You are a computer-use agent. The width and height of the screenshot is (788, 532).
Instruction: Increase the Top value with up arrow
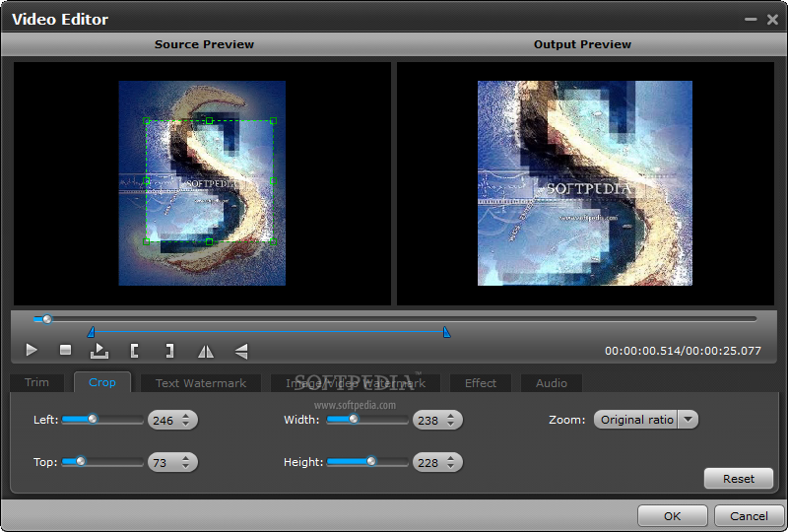pos(186,458)
